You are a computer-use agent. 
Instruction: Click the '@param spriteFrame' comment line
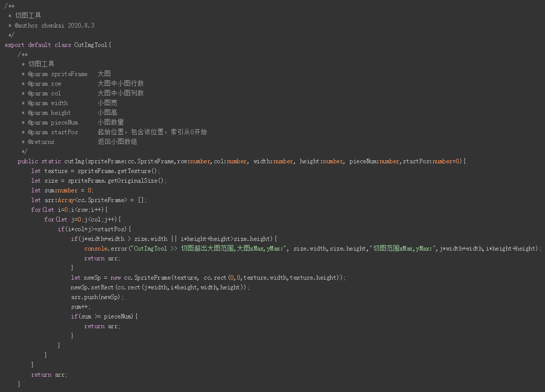click(66, 73)
